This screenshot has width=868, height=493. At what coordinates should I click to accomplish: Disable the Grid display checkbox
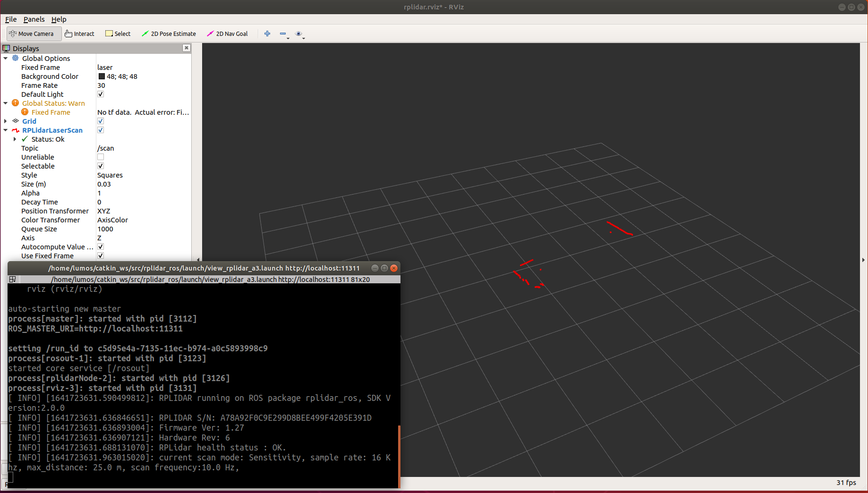[x=101, y=121]
